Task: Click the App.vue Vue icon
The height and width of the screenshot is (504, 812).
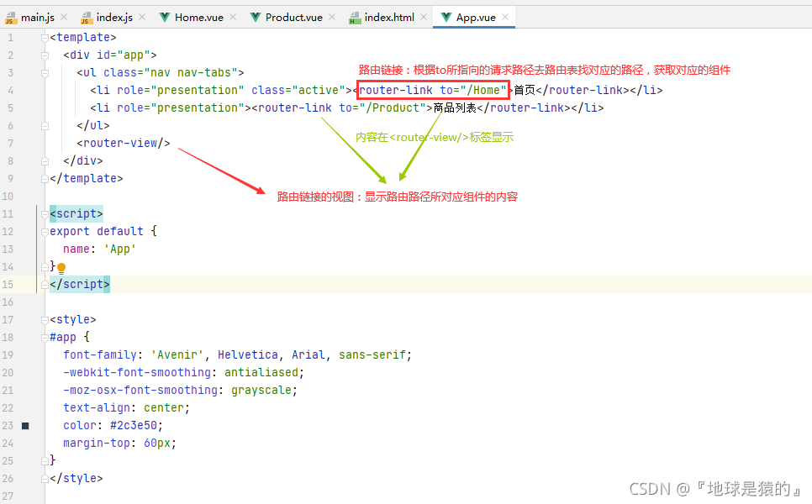Action: (x=446, y=18)
